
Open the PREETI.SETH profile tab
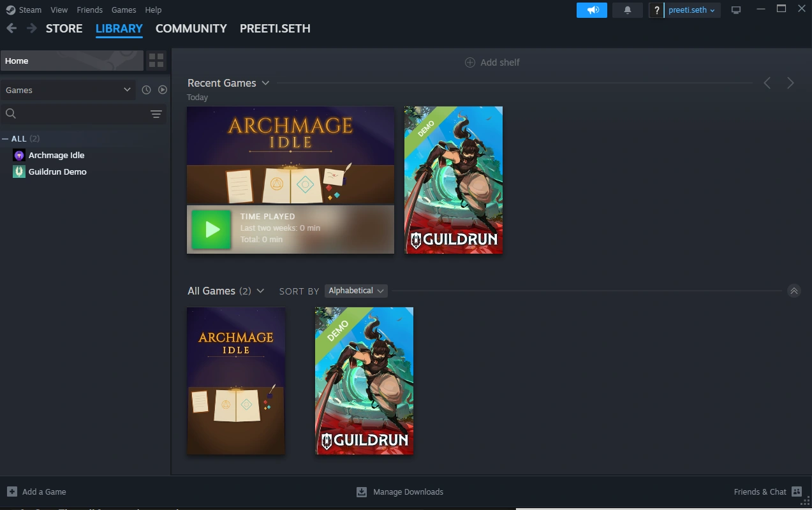tap(275, 29)
